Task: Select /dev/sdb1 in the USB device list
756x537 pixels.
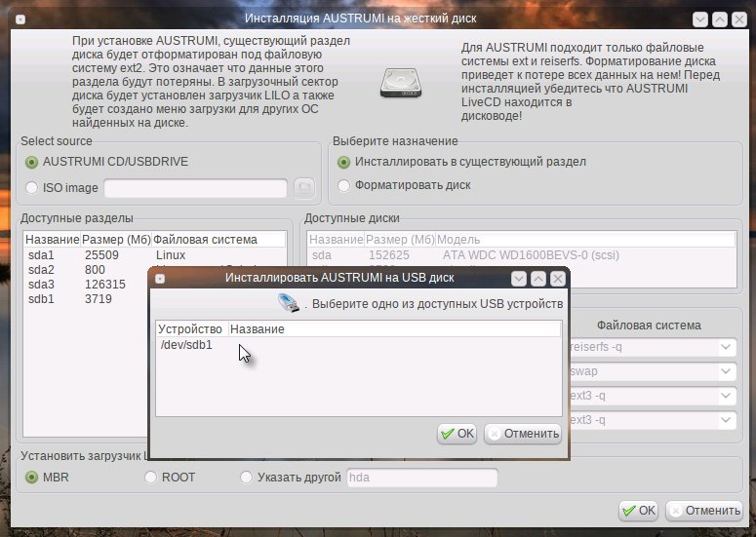Action: 359,345
